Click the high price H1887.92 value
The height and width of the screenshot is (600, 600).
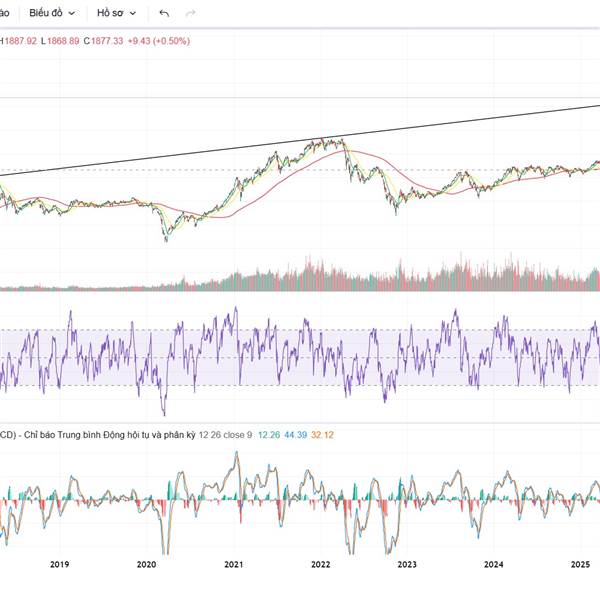pos(19,41)
